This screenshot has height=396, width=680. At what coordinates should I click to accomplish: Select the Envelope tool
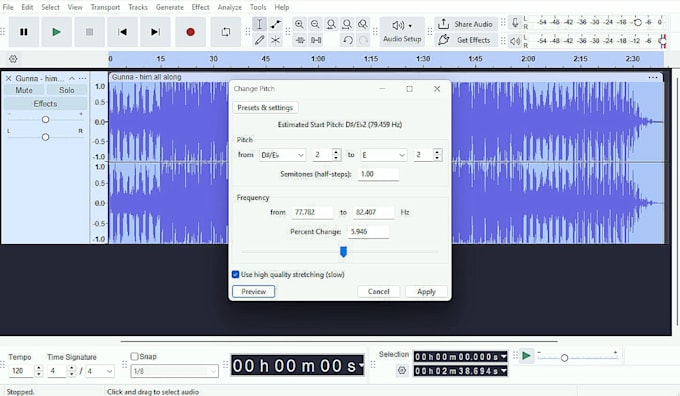click(x=275, y=24)
